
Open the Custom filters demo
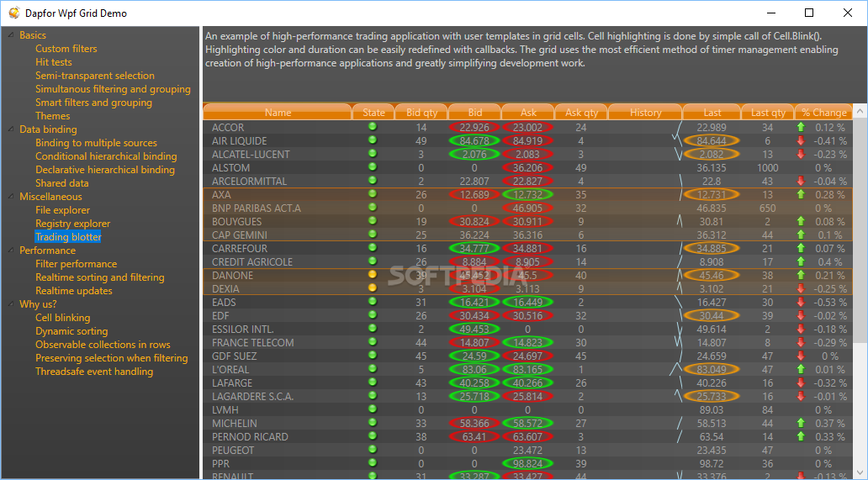coord(66,49)
